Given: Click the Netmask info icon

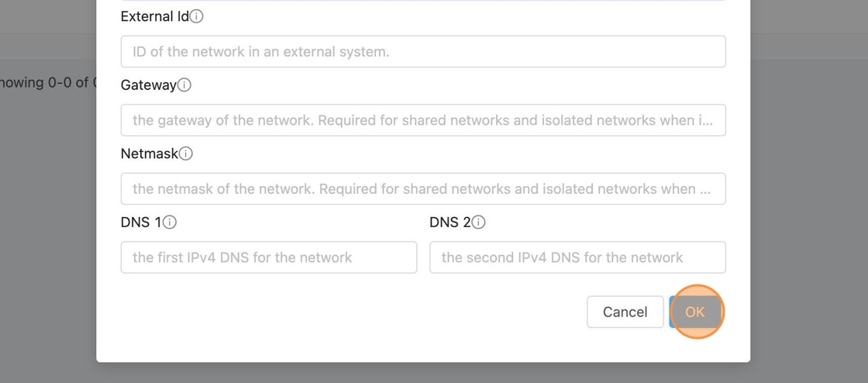Looking at the screenshot, I should coord(186,154).
